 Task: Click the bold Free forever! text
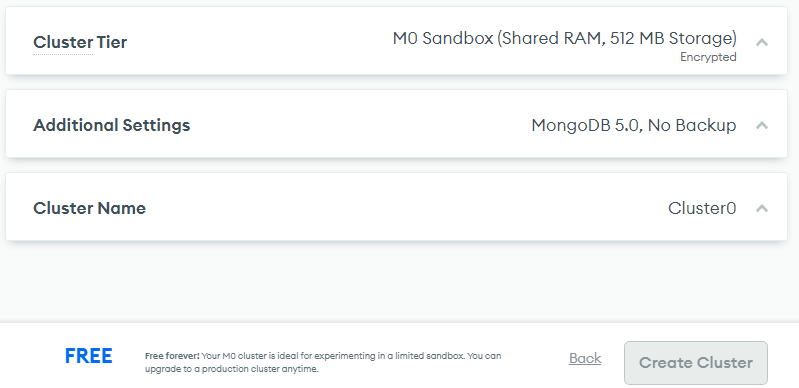click(172, 356)
